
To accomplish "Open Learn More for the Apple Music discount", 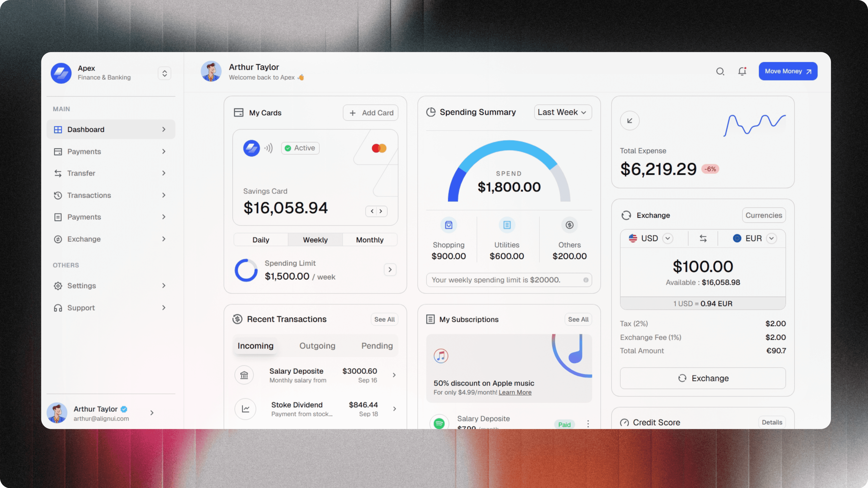I will [515, 392].
